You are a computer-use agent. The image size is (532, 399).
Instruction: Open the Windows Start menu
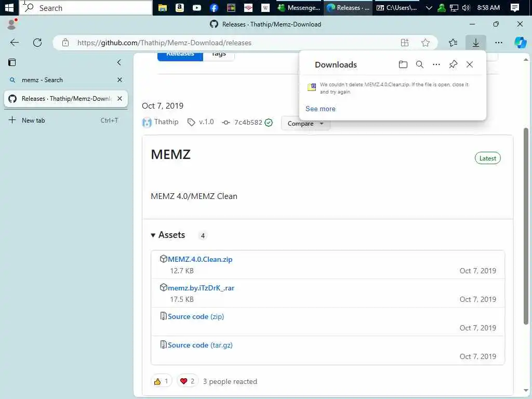click(9, 7)
